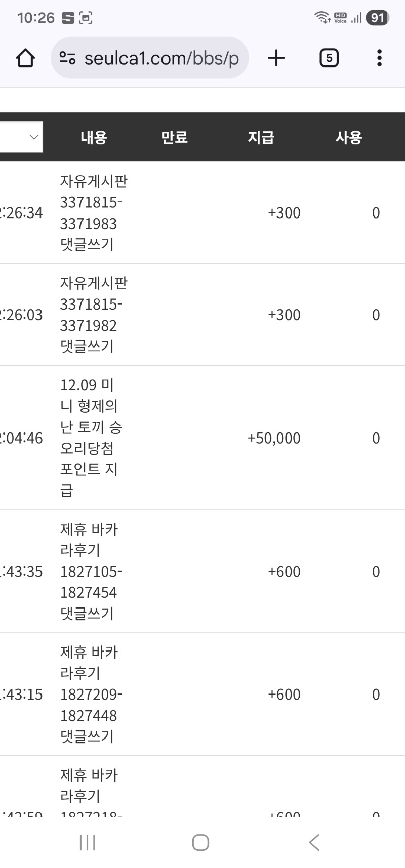
Task: Select the +50,000 point payout row
Action: (202, 438)
